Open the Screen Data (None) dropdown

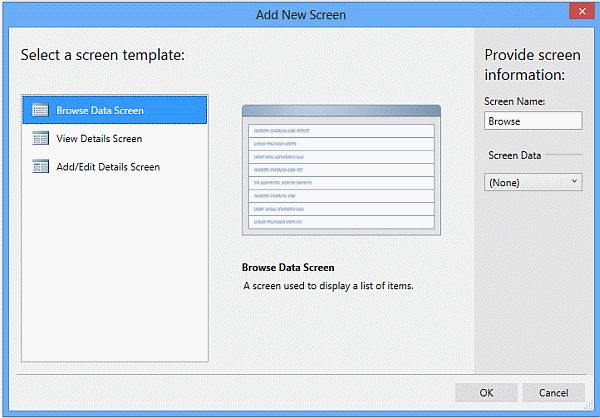[533, 182]
